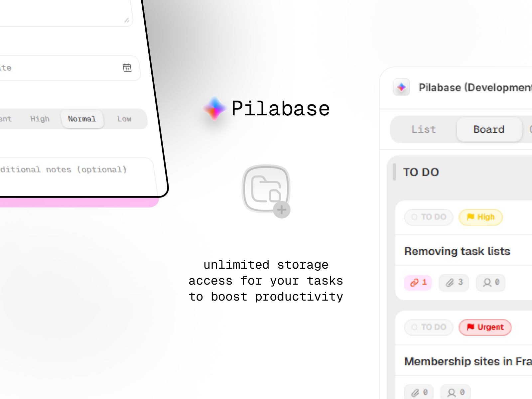Image resolution: width=532 pixels, height=399 pixels.
Task: Open the Urgent priority badge on Membership sites card
Action: (485, 327)
